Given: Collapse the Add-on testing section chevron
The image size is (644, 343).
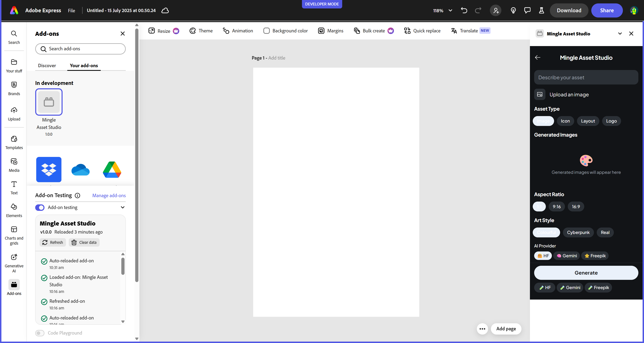Looking at the screenshot, I should click(123, 207).
